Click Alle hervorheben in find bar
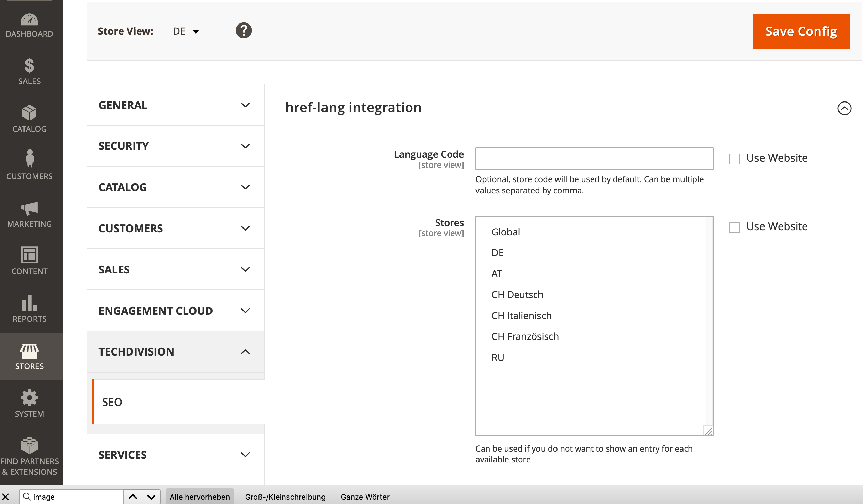Image resolution: width=863 pixels, height=504 pixels. coord(200,497)
